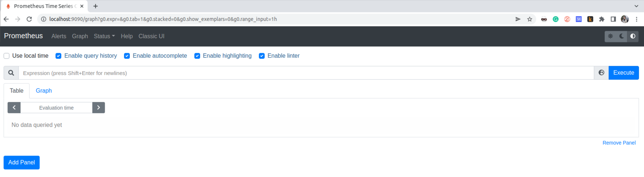
Task: Bookmark this page with the star icon
Action: [530, 19]
